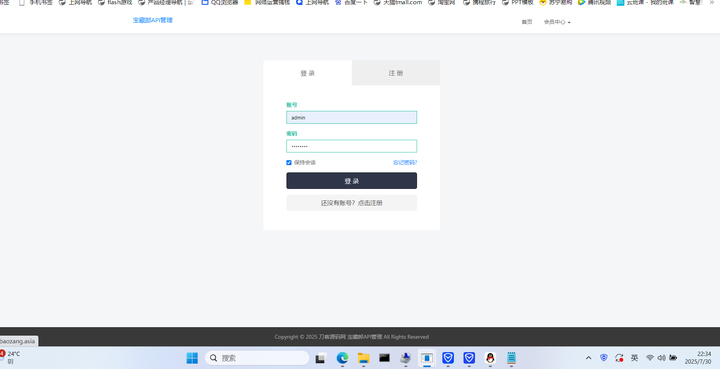Switch to the active browser taskbar window
Screen dimensions: 720x369
427,358
